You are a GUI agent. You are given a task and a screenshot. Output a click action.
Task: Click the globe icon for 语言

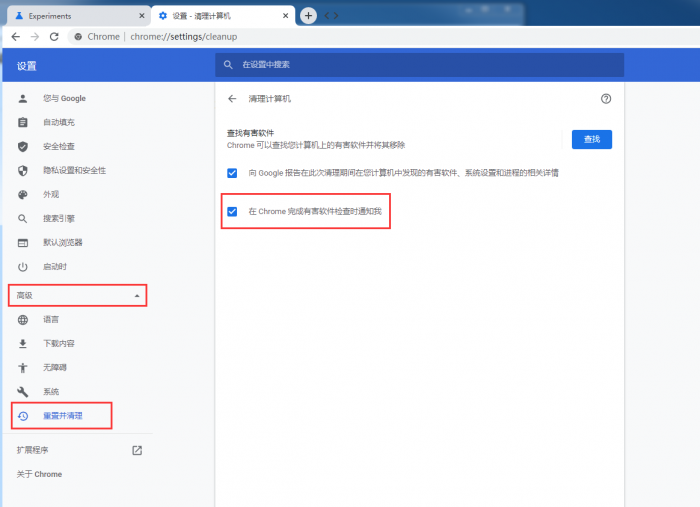[x=23, y=320]
